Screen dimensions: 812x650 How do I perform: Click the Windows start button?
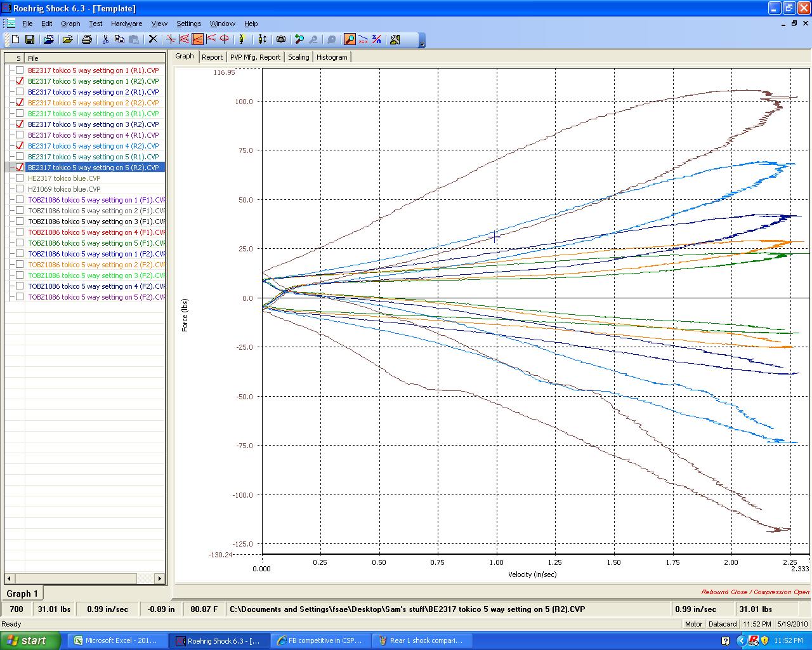pos(30,640)
